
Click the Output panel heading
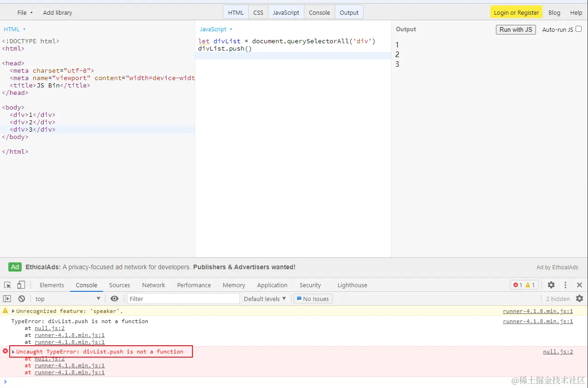point(406,29)
